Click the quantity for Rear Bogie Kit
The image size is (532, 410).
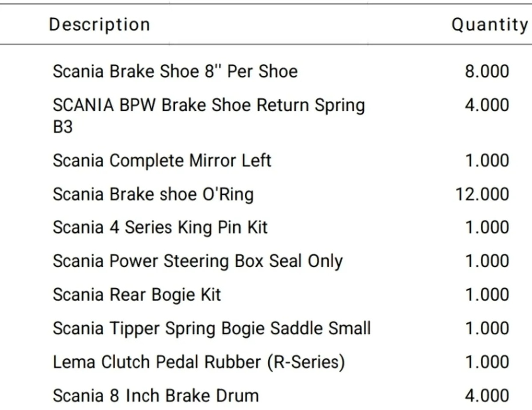pyautogui.click(x=487, y=295)
